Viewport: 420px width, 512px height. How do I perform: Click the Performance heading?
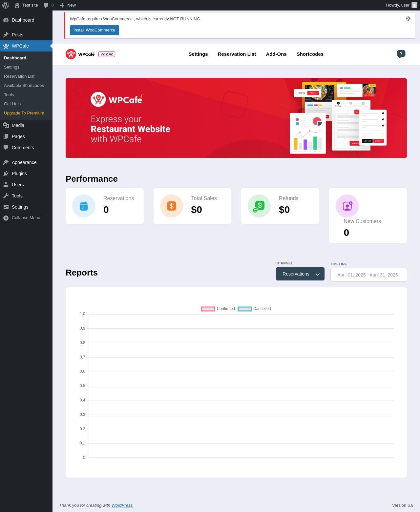tap(92, 179)
